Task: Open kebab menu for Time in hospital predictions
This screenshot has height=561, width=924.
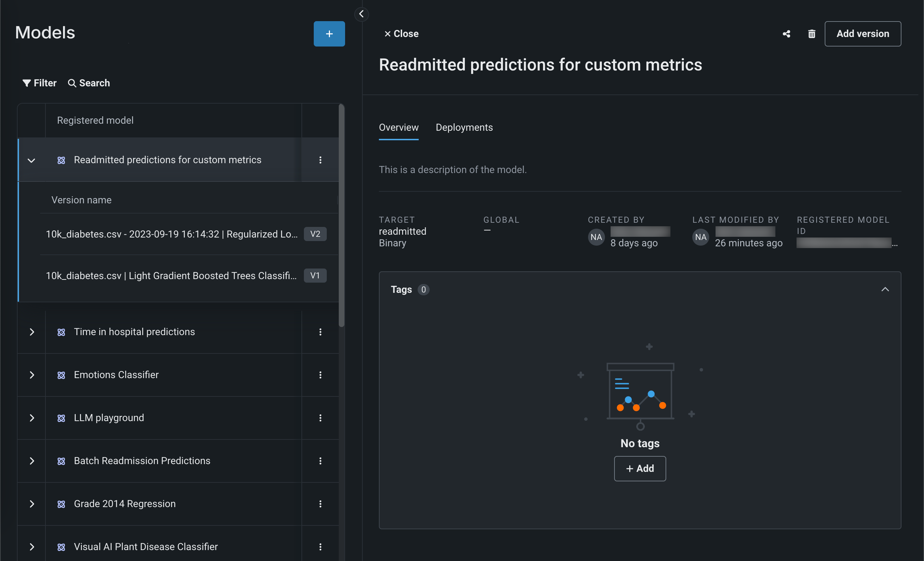Action: click(x=320, y=332)
